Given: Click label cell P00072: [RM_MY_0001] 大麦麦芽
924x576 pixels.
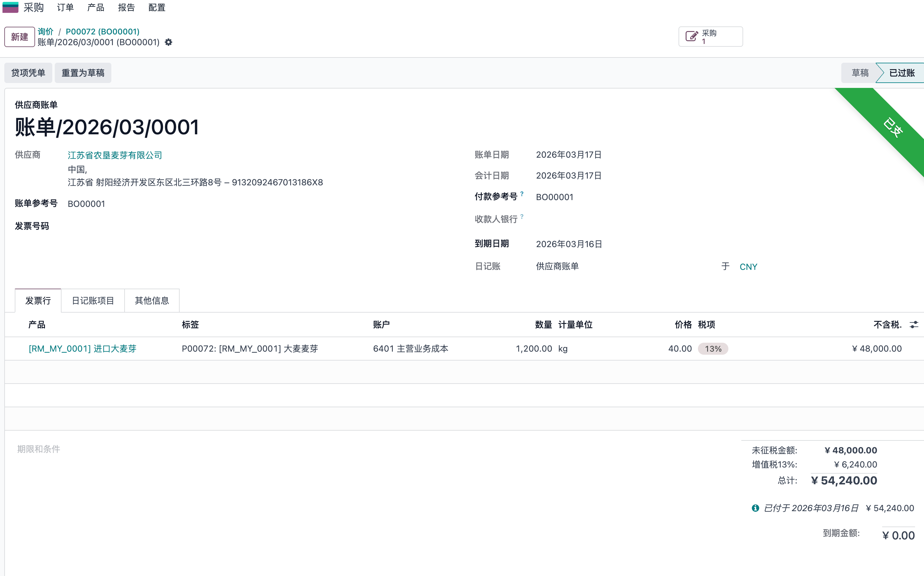Looking at the screenshot, I should [x=250, y=349].
